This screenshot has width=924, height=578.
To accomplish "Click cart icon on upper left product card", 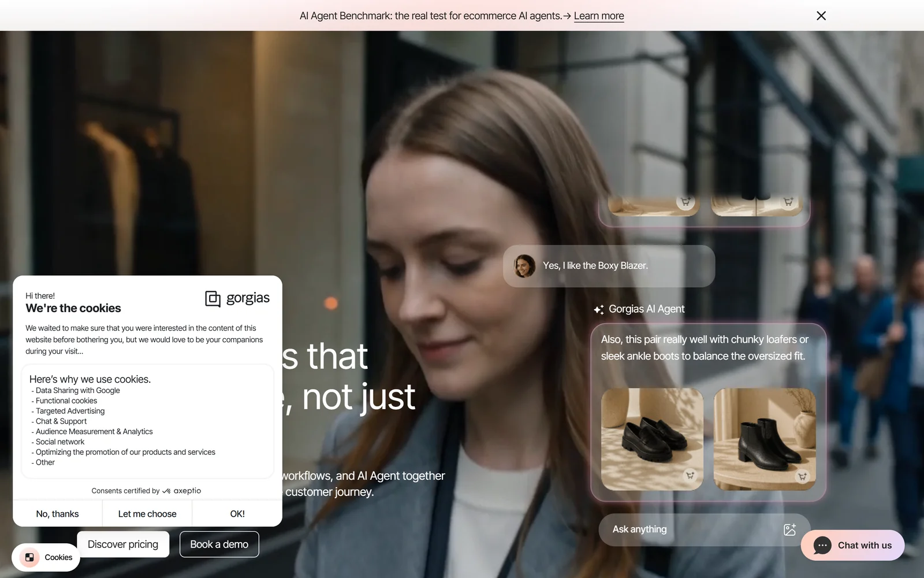I will [x=685, y=202].
